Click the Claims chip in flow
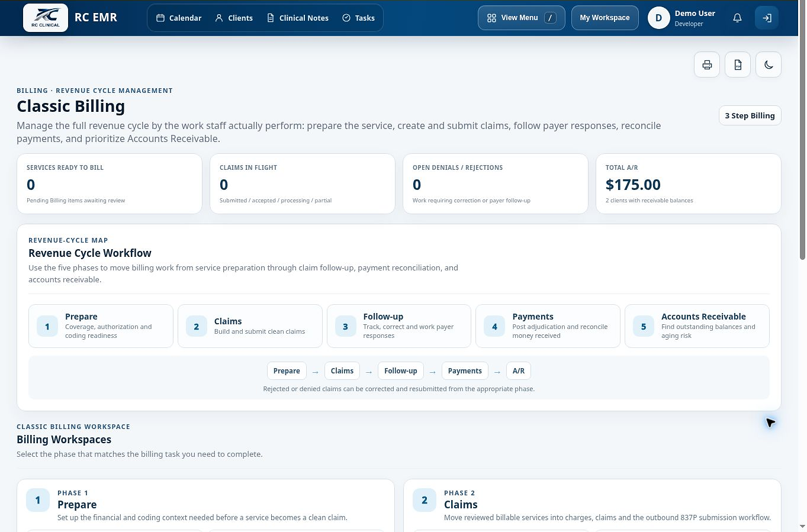The width and height of the screenshot is (807, 532). pyautogui.click(x=342, y=371)
